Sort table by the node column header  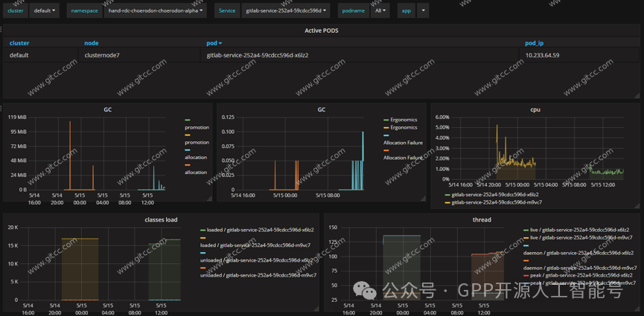91,43
